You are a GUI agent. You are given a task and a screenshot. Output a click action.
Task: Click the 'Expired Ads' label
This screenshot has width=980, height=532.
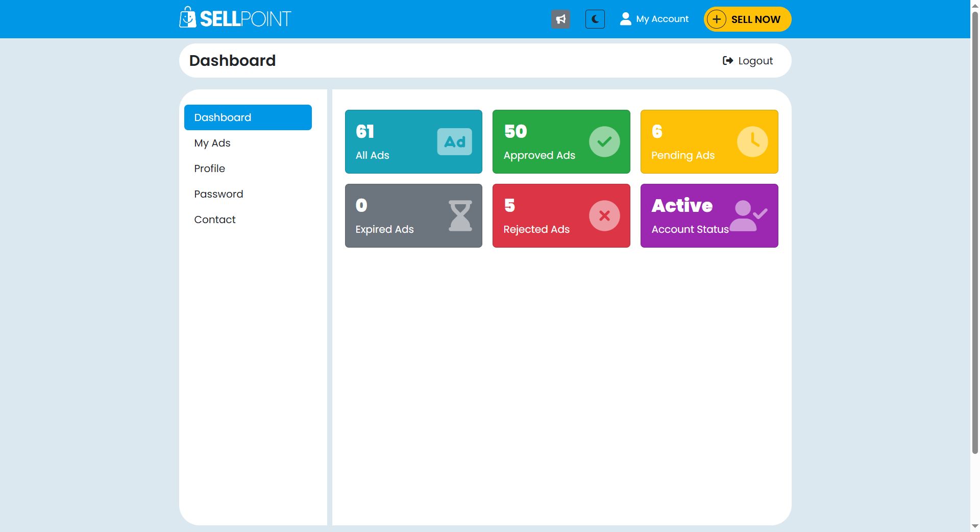tap(385, 229)
